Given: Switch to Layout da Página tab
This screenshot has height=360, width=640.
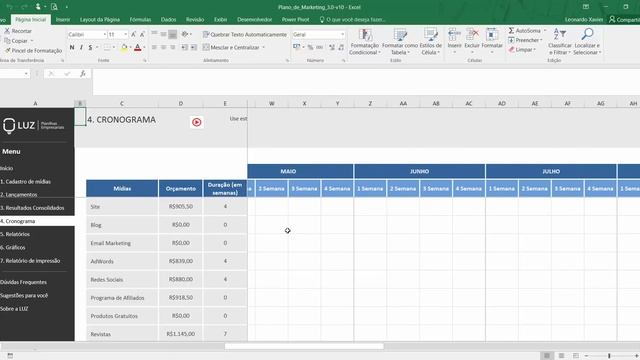Looking at the screenshot, I should (100, 20).
